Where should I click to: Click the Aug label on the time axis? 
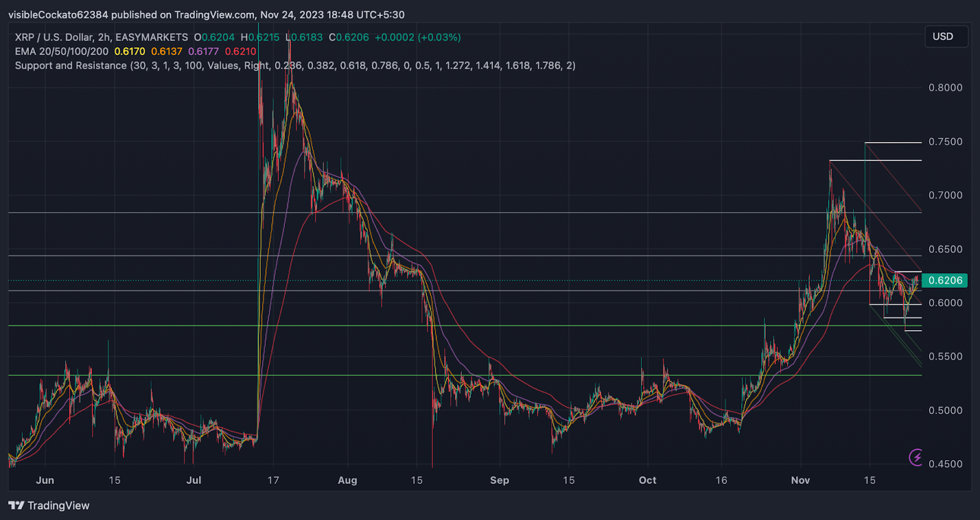[347, 480]
